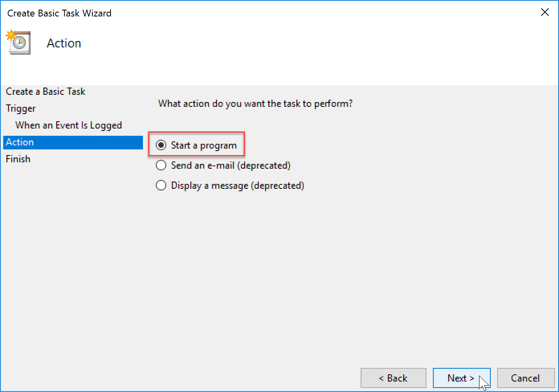Go to the Create a Basic Task step
The height and width of the screenshot is (392, 559).
45,92
